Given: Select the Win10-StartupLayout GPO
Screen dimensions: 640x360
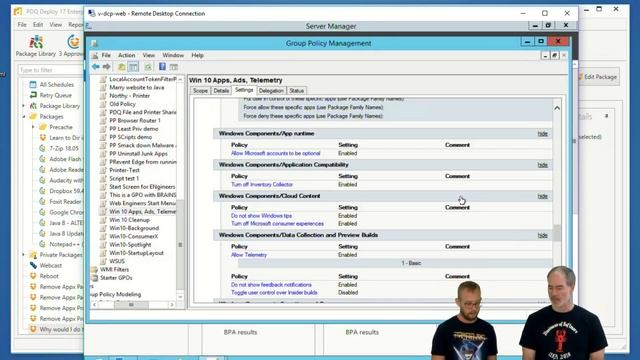Looking at the screenshot, I should point(136,253).
